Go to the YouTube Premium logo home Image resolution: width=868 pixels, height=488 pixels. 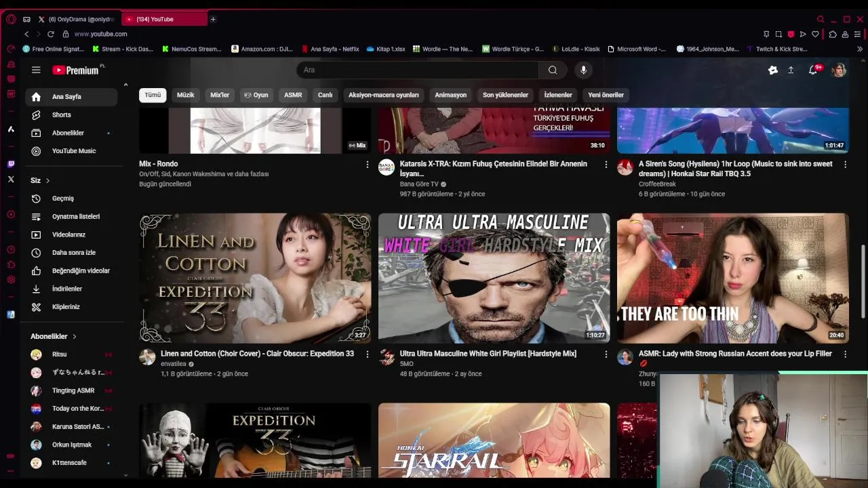click(76, 70)
